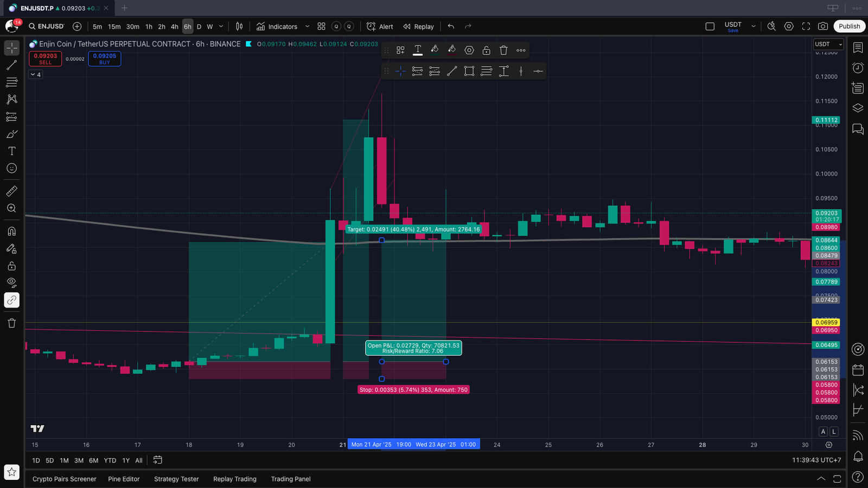Hide all drawings with eye icon
Screen dimensions: 868x488
tap(11, 282)
